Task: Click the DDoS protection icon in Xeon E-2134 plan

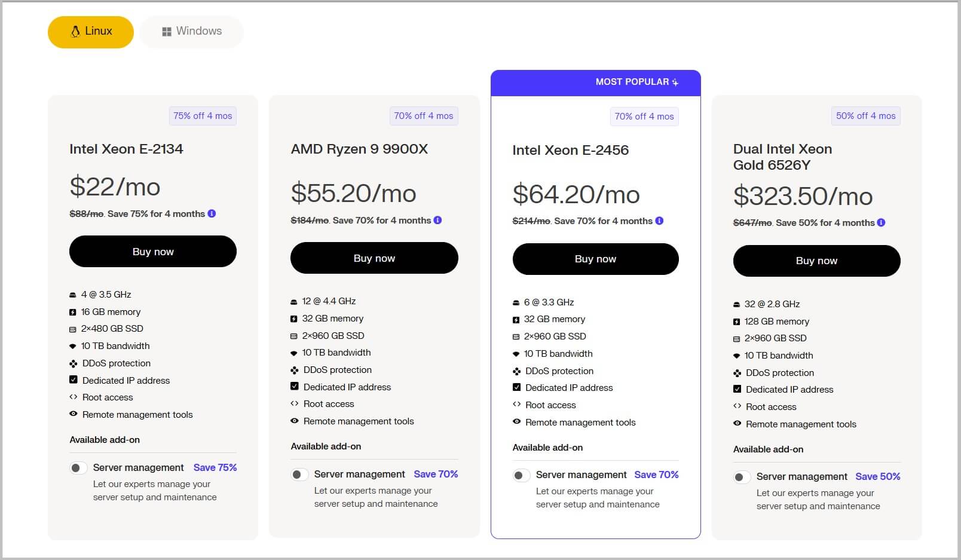Action: pos(73,363)
